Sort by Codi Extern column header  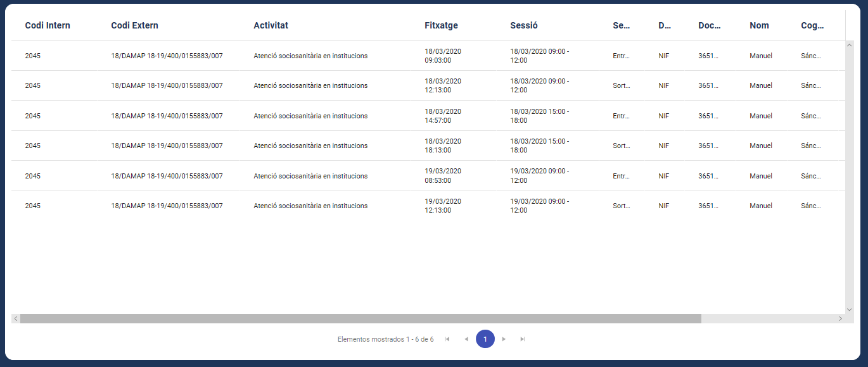click(134, 25)
